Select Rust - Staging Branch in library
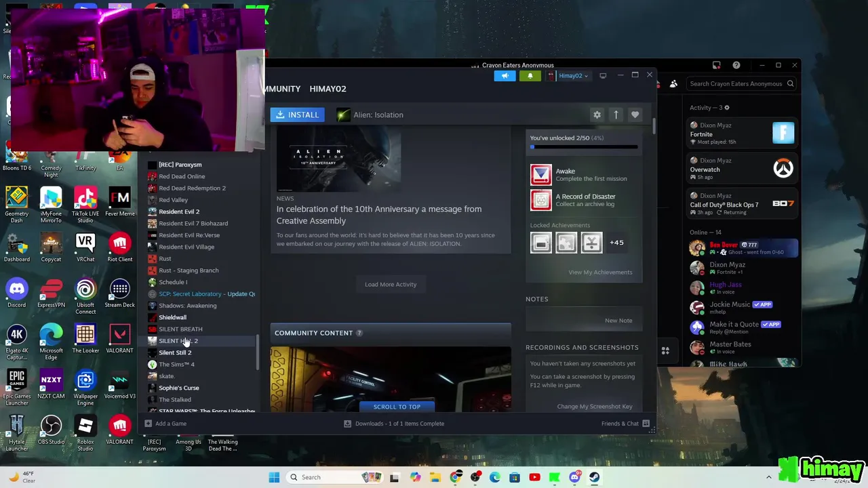Screen dimensions: 868x488 pos(188,270)
